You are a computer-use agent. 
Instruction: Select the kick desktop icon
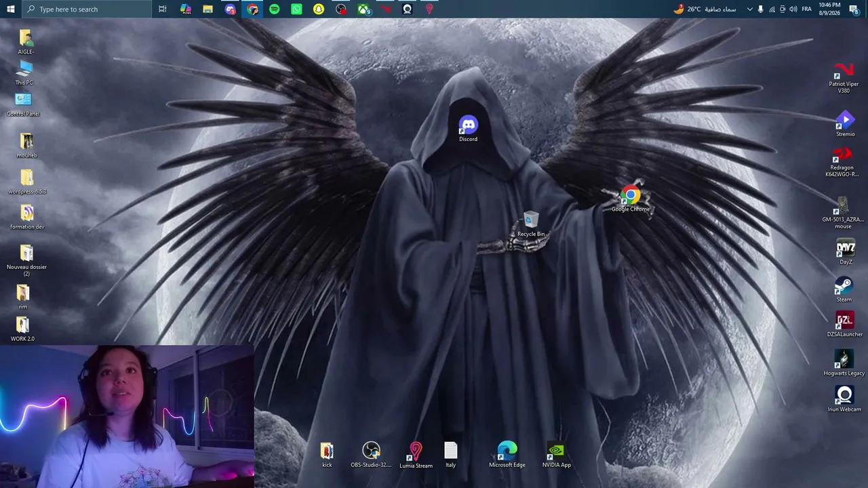pyautogui.click(x=327, y=455)
